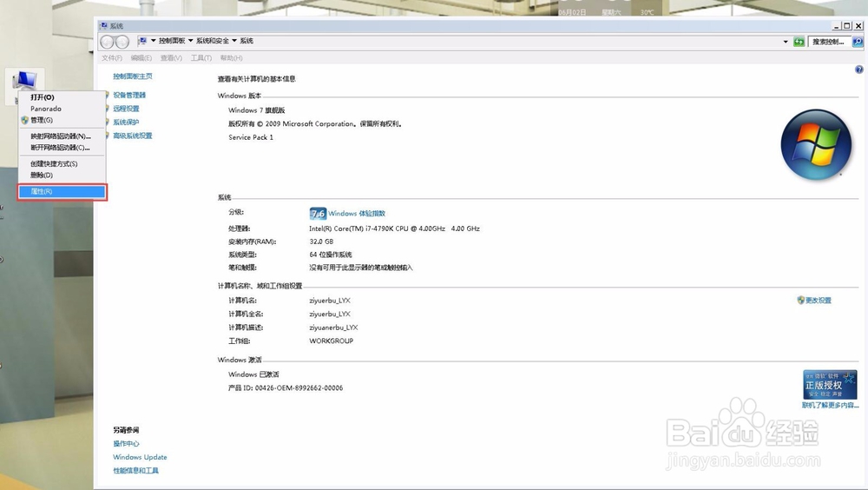868x490 pixels.
Task: Click the shield icon beside 更改设置
Action: click(800, 300)
